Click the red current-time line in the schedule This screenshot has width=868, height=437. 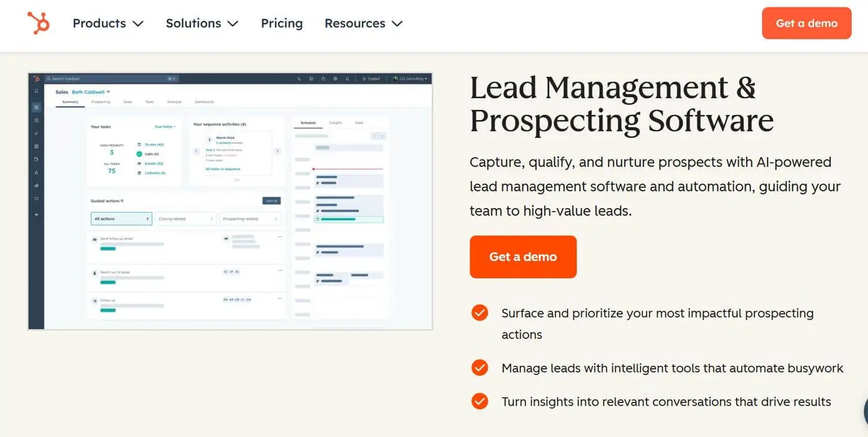[x=348, y=169]
